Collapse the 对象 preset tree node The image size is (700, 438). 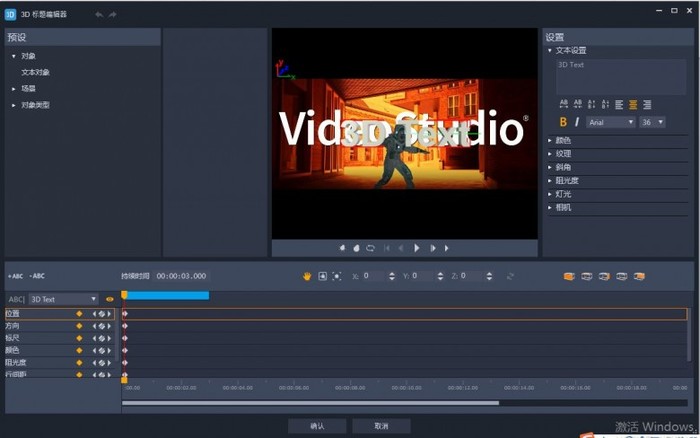tap(13, 56)
